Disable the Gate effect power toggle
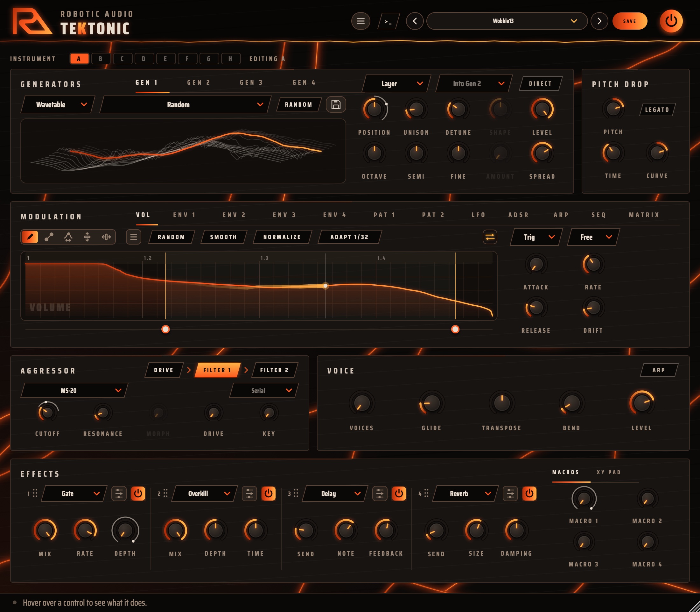Image resolution: width=700 pixels, height=612 pixels. [138, 494]
